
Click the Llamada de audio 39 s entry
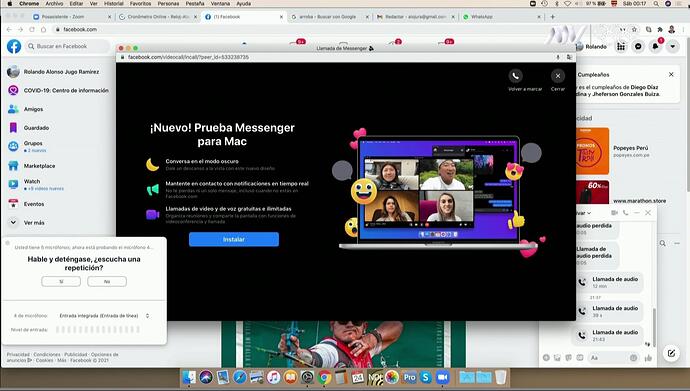pyautogui.click(x=609, y=311)
